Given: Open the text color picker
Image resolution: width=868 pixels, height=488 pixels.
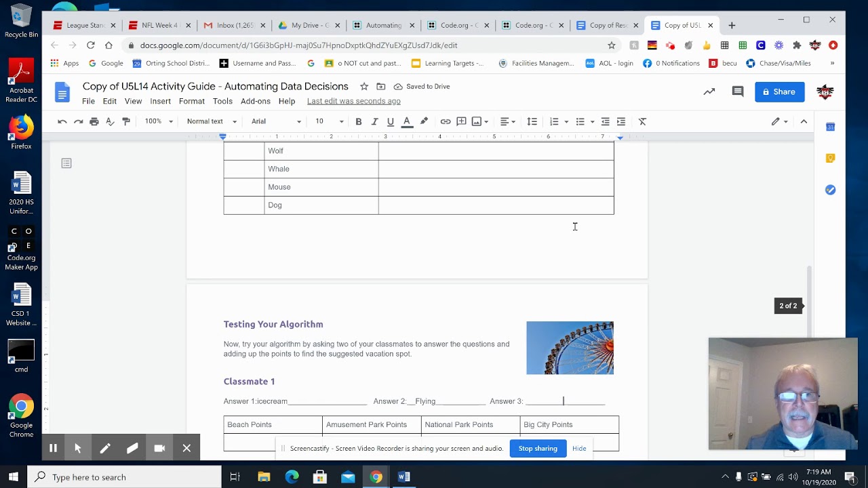Looking at the screenshot, I should pos(407,121).
